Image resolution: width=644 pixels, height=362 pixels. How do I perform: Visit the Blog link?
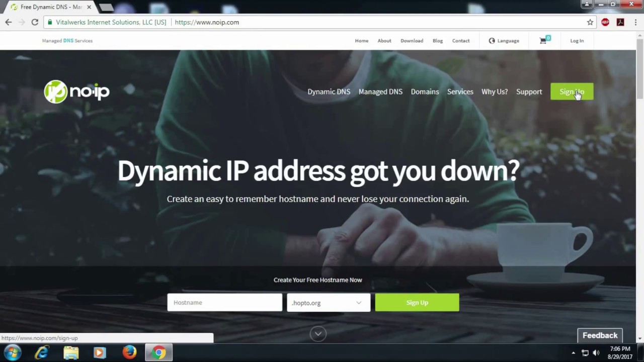click(438, 41)
